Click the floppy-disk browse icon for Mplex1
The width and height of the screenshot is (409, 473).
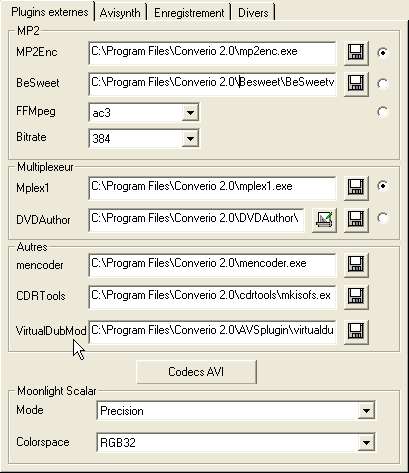click(x=356, y=187)
